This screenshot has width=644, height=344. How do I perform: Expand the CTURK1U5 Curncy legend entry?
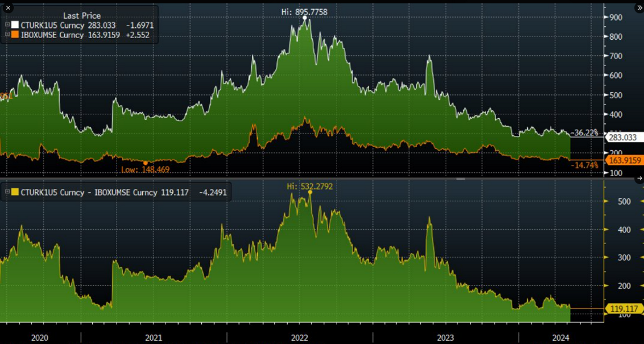click(7, 25)
